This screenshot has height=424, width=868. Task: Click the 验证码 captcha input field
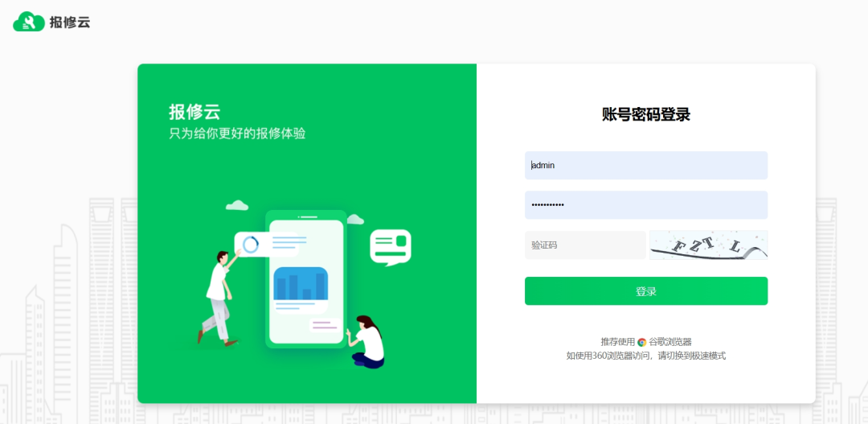(x=585, y=245)
